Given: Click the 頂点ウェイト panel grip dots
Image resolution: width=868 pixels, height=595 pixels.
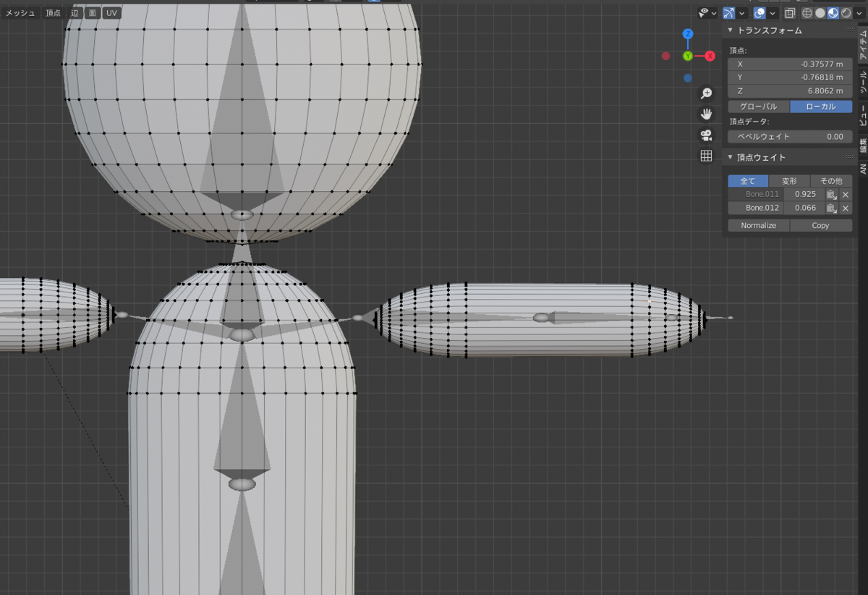Looking at the screenshot, I should pyautogui.click(x=848, y=157).
